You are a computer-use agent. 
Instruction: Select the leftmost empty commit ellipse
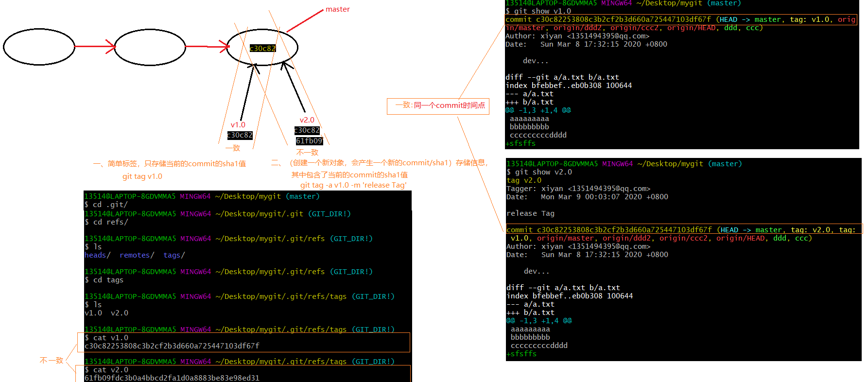point(39,47)
